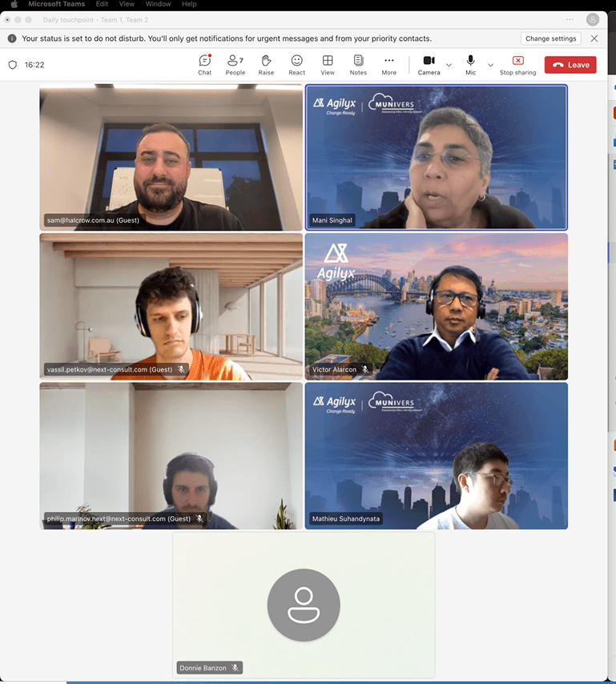Raise your hand in the meeting

pyautogui.click(x=266, y=65)
